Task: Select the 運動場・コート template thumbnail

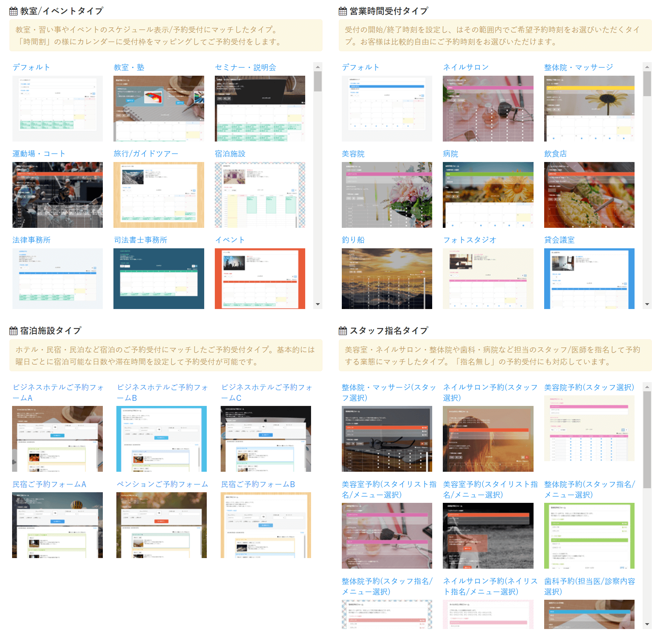Action: click(57, 195)
